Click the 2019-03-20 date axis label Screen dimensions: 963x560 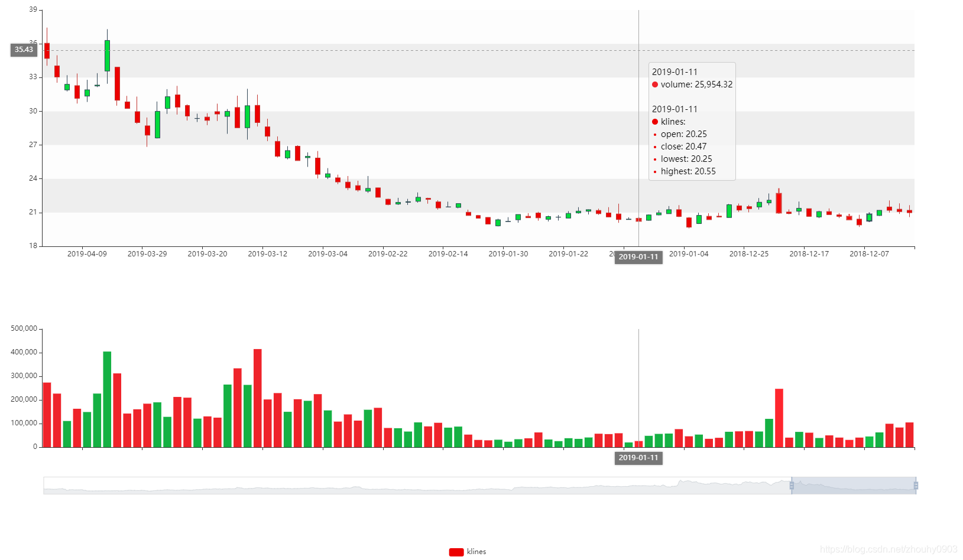[207, 254]
